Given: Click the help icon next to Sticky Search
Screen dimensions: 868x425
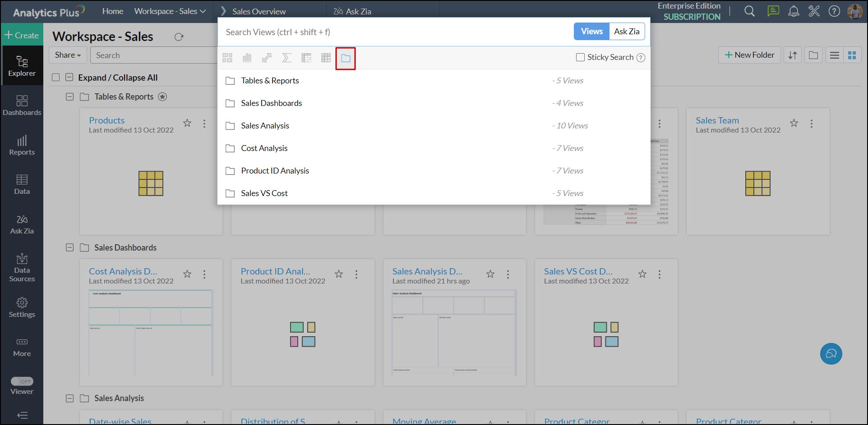Looking at the screenshot, I should click(x=641, y=58).
